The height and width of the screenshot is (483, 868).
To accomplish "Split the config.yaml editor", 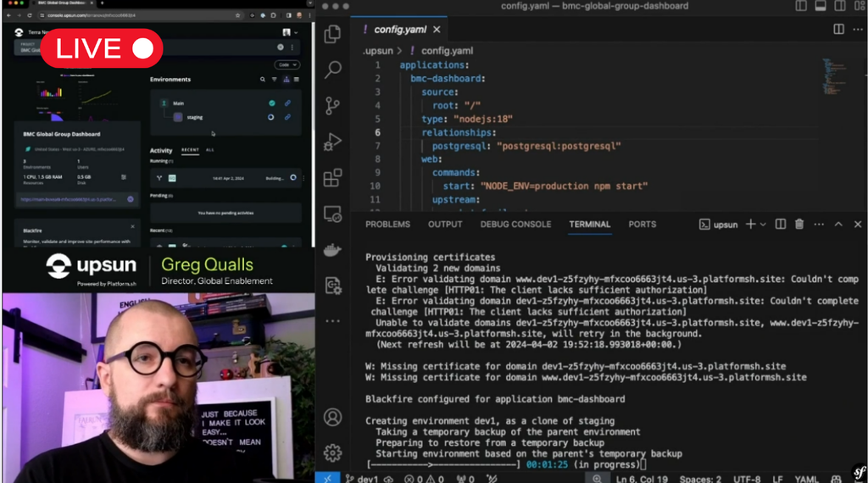I will pyautogui.click(x=838, y=29).
